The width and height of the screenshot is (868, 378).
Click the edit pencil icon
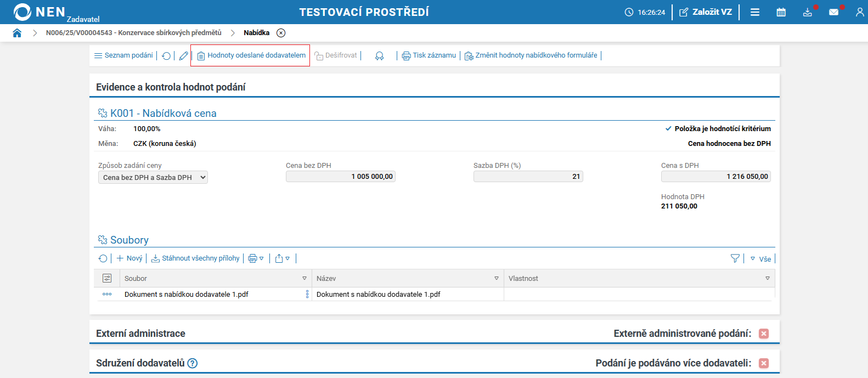pyautogui.click(x=183, y=55)
